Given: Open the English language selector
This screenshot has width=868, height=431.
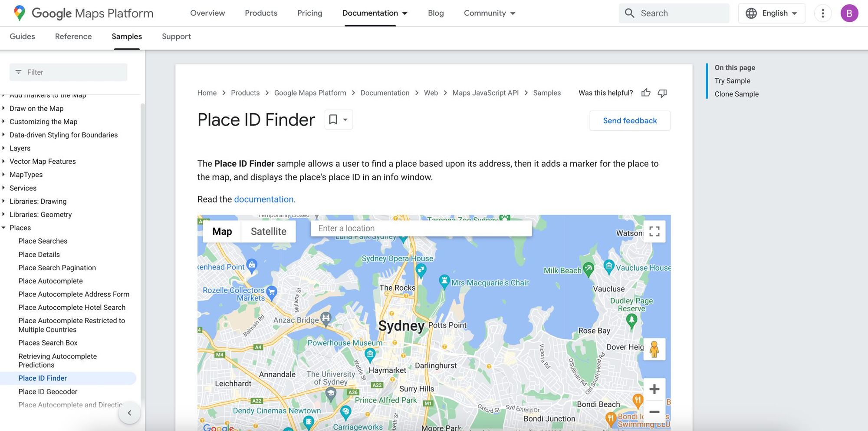Looking at the screenshot, I should point(772,13).
